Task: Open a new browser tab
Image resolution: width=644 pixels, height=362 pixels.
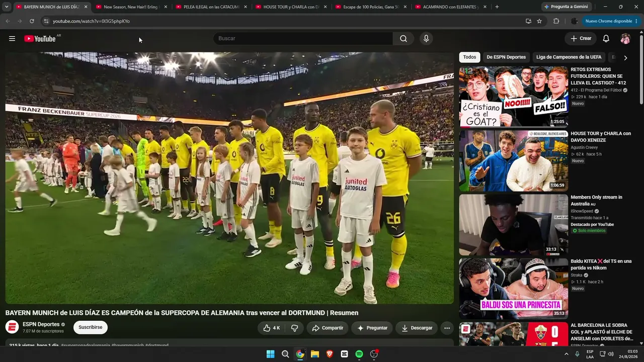Action: click(497, 7)
